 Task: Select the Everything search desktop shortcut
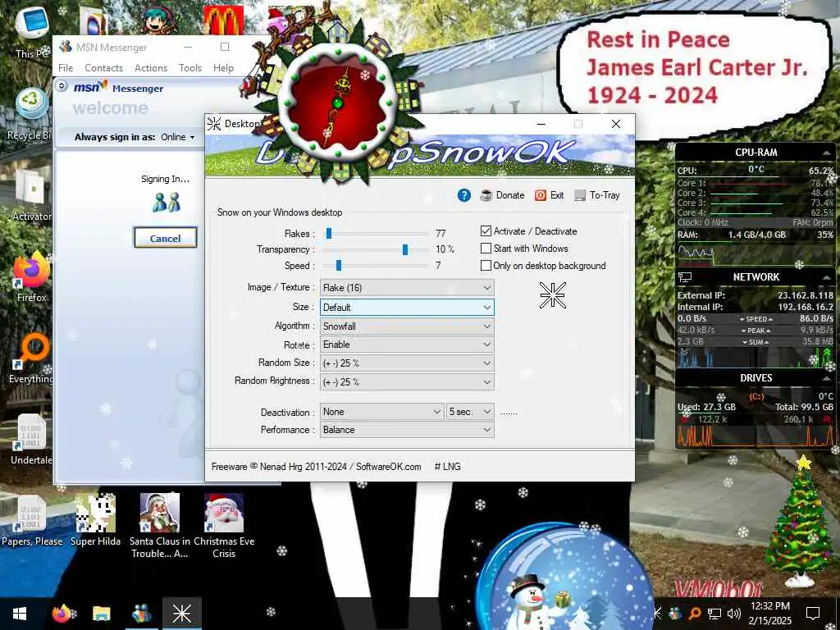pyautogui.click(x=32, y=359)
